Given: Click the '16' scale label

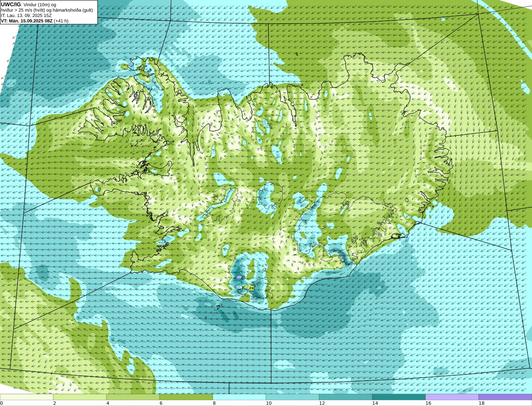Looking at the screenshot, I should [x=429, y=403].
